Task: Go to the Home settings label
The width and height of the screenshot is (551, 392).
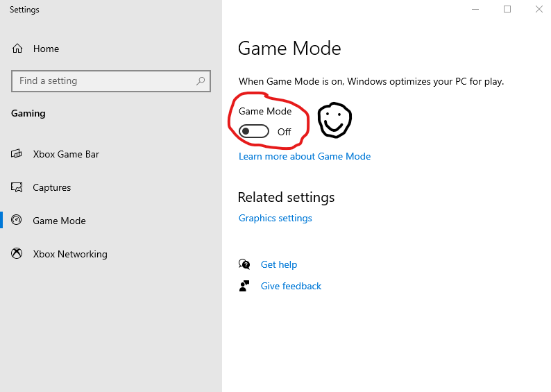Action: point(46,49)
